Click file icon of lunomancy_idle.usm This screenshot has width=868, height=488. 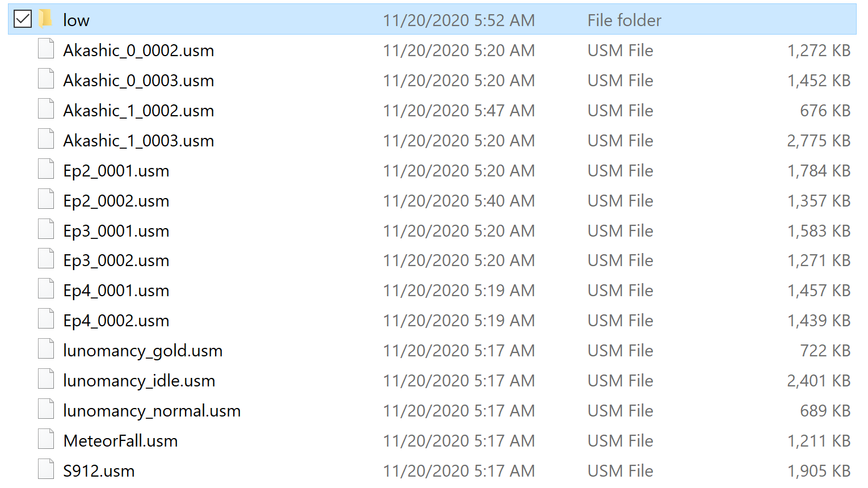(46, 380)
